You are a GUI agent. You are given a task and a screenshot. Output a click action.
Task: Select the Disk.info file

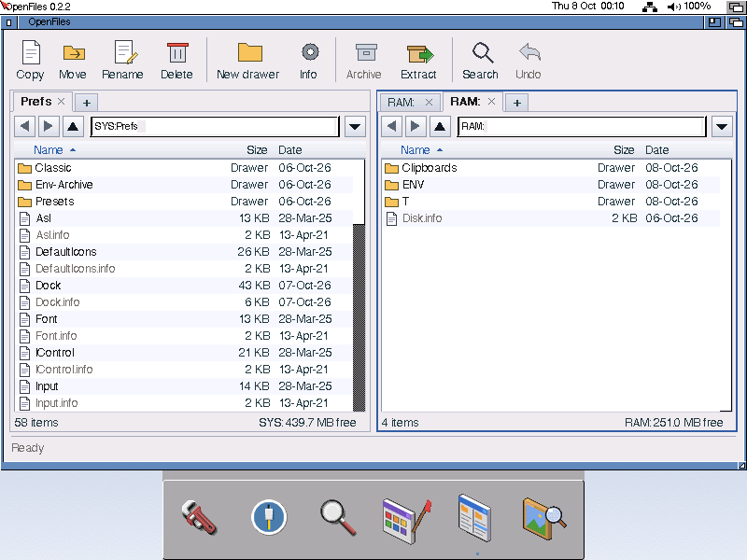(551, 218)
